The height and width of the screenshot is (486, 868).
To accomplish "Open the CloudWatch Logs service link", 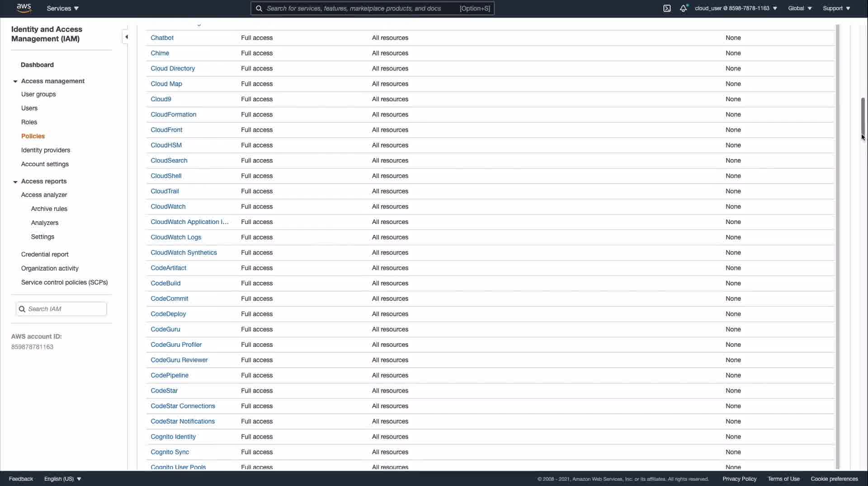I will (176, 238).
